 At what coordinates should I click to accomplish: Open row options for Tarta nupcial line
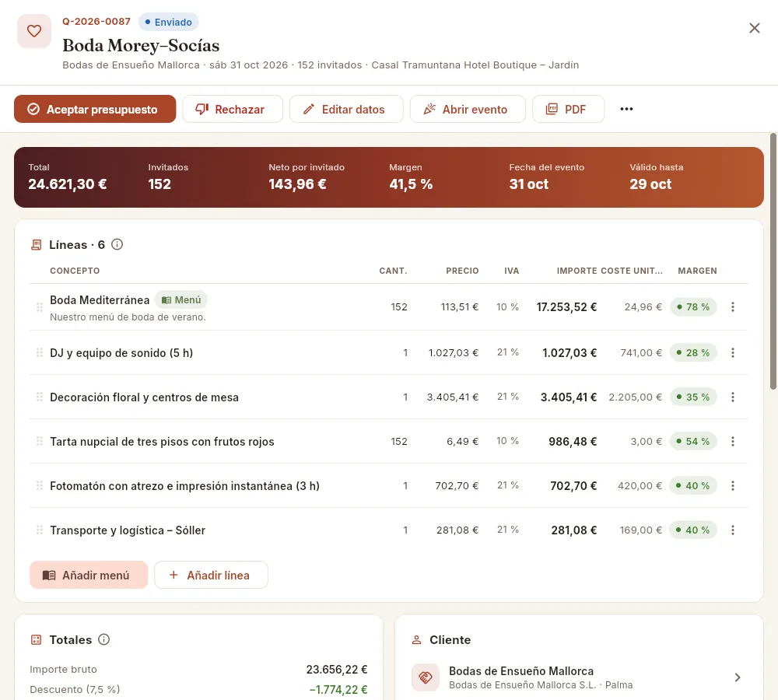point(732,442)
